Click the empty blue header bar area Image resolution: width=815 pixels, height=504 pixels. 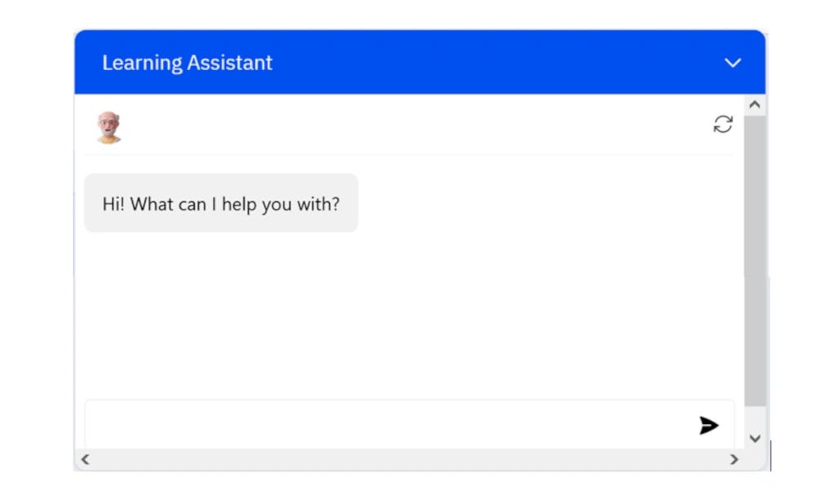point(489,63)
